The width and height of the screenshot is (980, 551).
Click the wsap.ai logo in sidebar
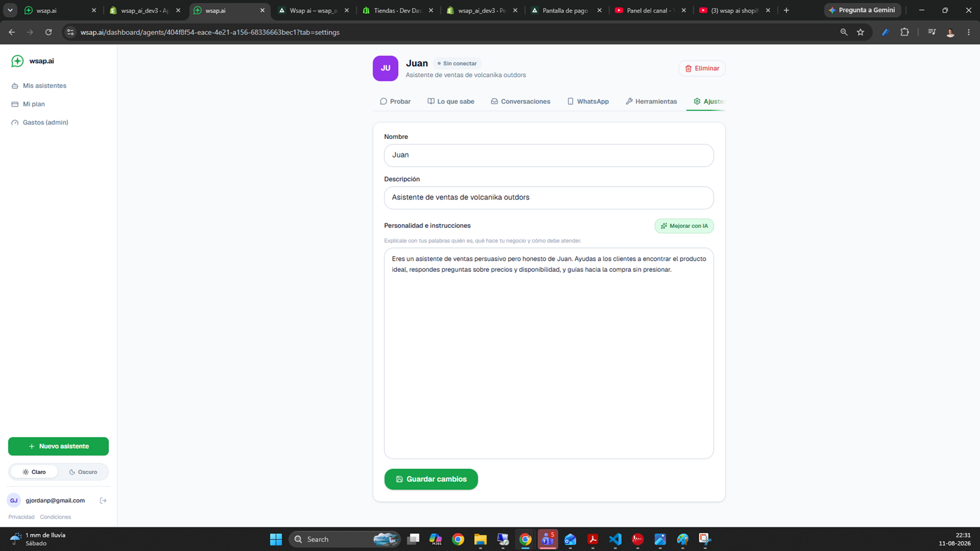coord(32,61)
